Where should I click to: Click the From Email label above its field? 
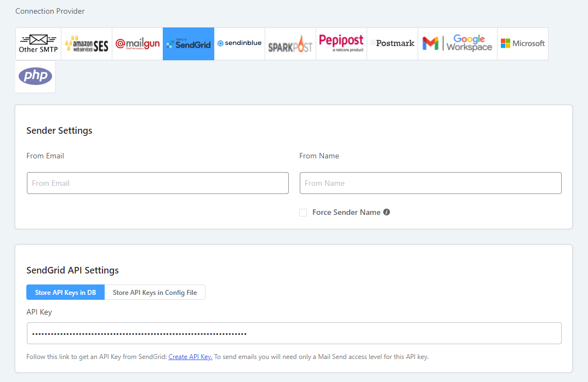pyautogui.click(x=45, y=156)
